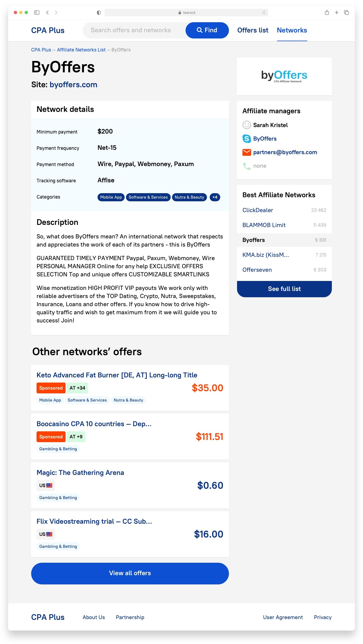
Task: Open the Offers list menu item
Action: coord(253,30)
